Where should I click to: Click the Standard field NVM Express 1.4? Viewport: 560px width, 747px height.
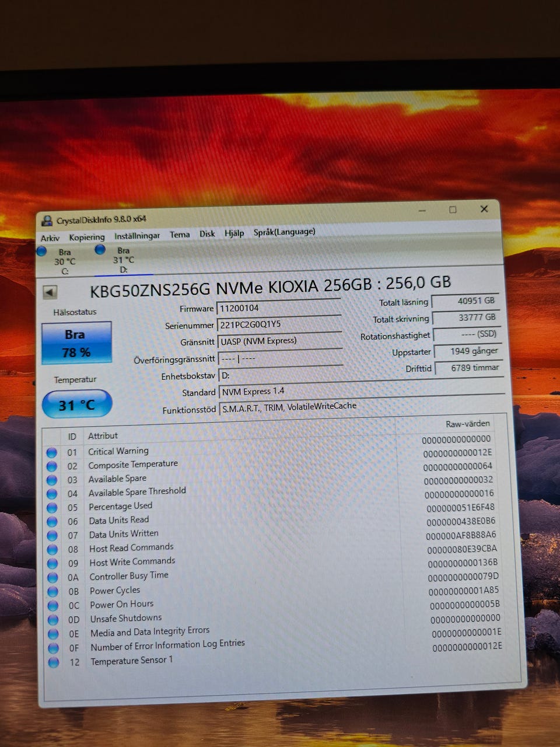(362, 389)
